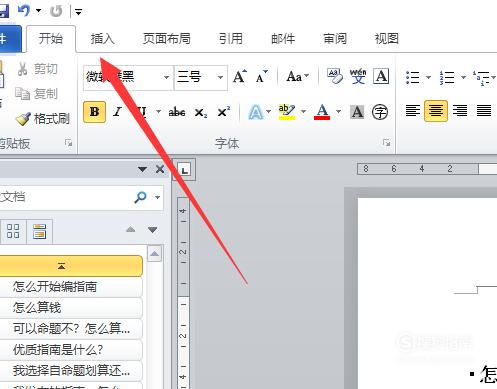Select heading 怎么开始编指南
497x389 pixels.
coord(71,287)
